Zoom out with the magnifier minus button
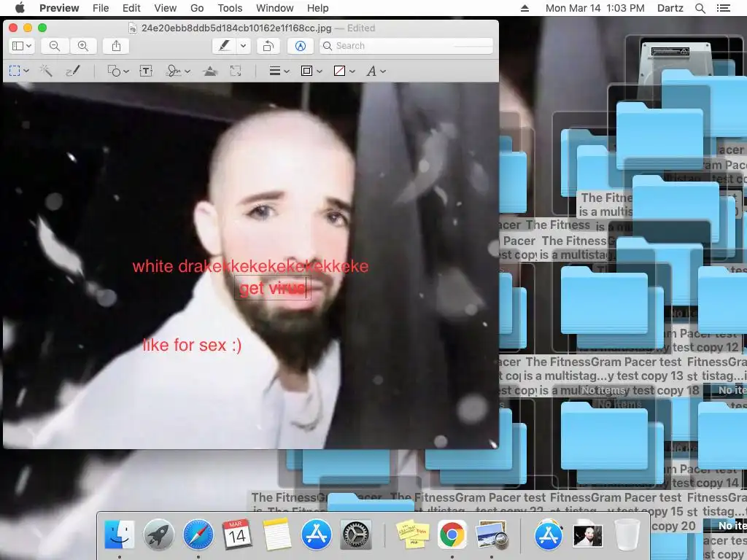747x560 pixels. 55,46
